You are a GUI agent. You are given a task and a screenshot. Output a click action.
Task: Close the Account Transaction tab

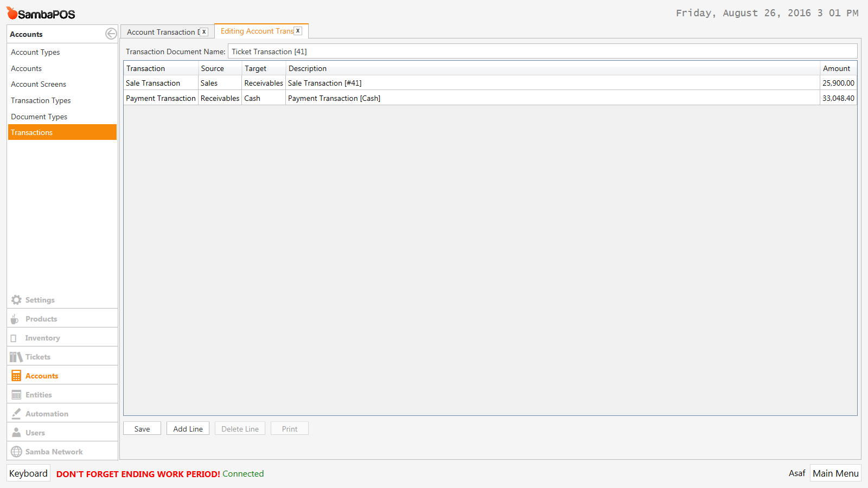(x=204, y=32)
